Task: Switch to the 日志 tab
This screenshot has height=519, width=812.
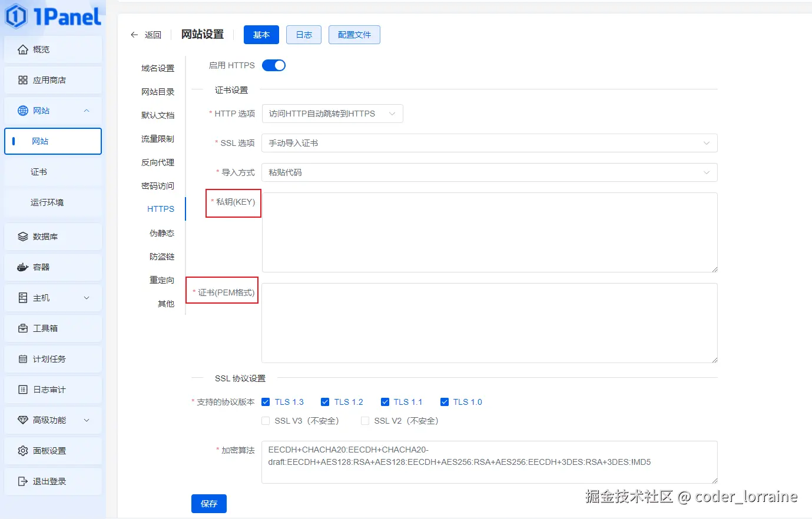Action: pyautogui.click(x=304, y=35)
